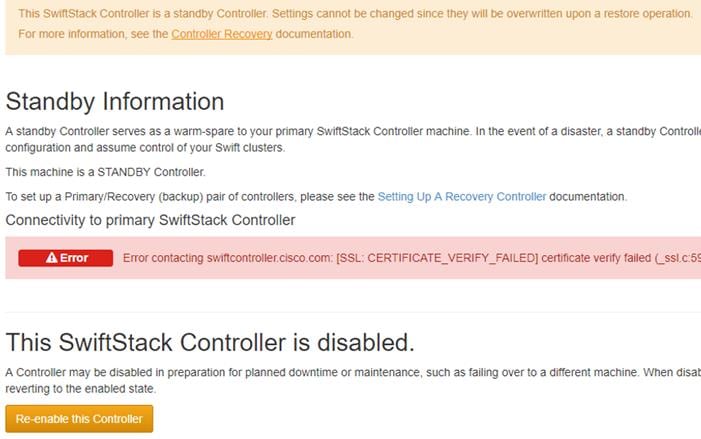
Task: Click the Connectivity to primary SwiftStack Controller subheading
Action: click(150, 220)
